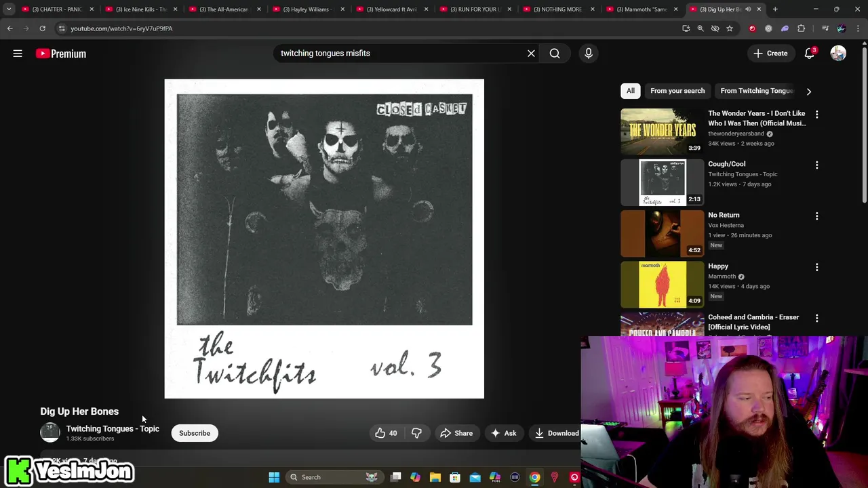Open the No Return video thumbnail

662,233
